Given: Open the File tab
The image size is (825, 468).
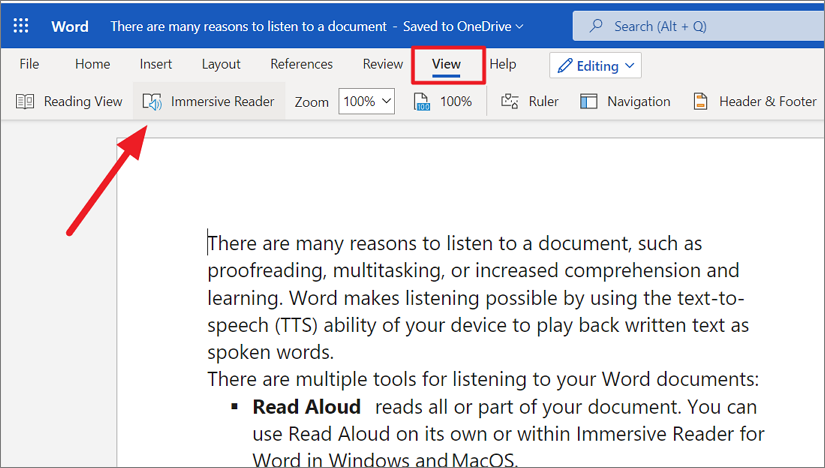Looking at the screenshot, I should pyautogui.click(x=29, y=64).
